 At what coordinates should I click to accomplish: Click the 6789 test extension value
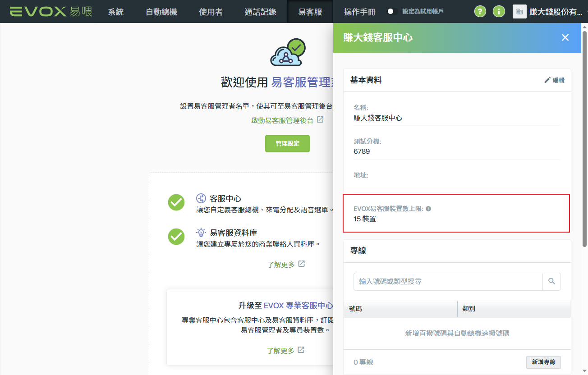click(362, 151)
